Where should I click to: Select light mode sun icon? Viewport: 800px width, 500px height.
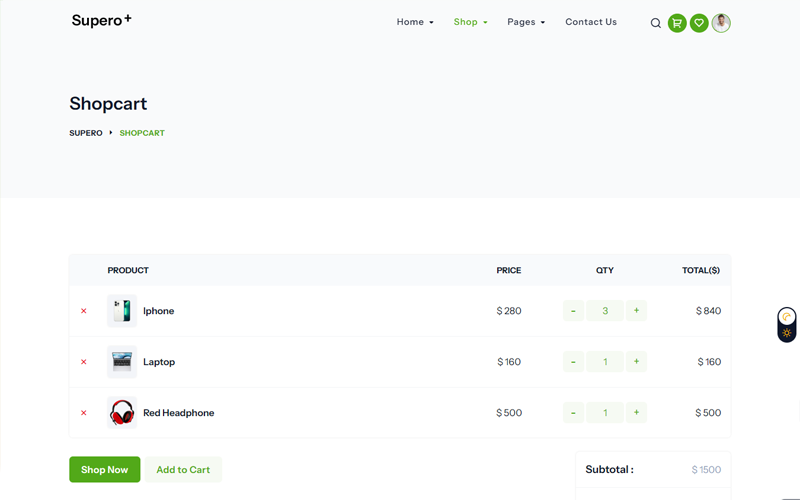(x=787, y=333)
